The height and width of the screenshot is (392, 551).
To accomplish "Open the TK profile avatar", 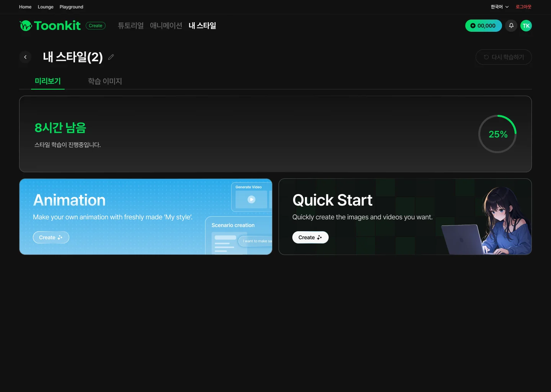I will click(x=526, y=26).
